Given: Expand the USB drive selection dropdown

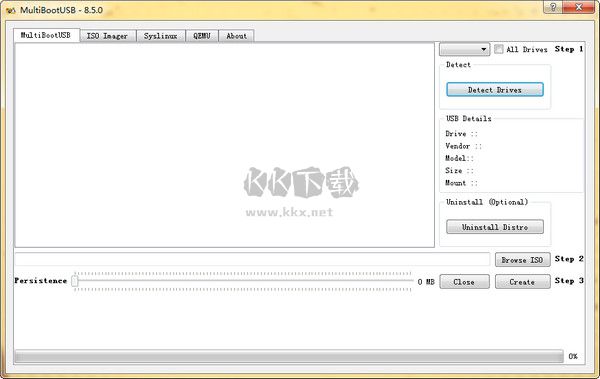Looking at the screenshot, I should coord(465,49).
